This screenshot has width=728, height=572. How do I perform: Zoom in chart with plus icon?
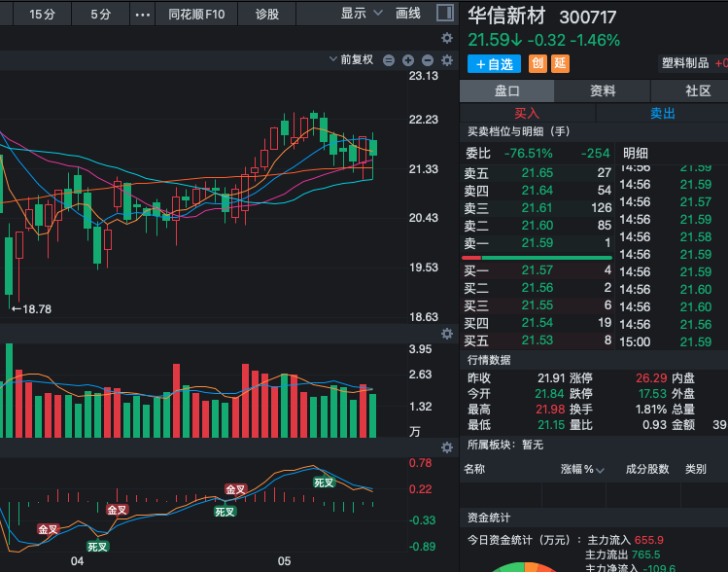point(408,60)
